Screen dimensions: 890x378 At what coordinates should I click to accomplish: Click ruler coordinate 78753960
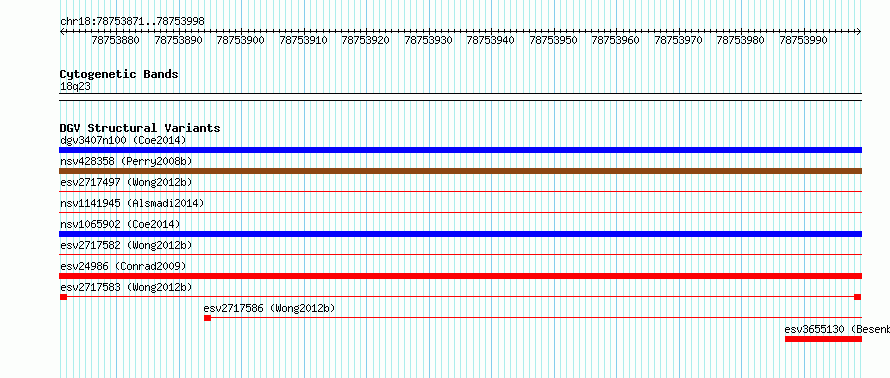(x=615, y=40)
